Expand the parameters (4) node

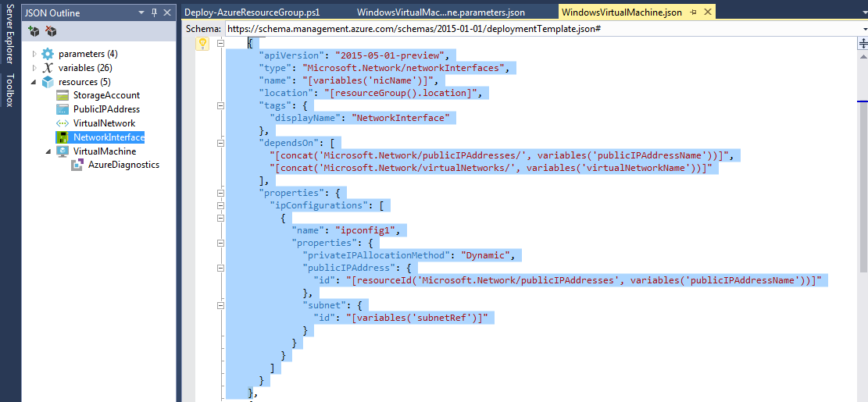tap(34, 54)
